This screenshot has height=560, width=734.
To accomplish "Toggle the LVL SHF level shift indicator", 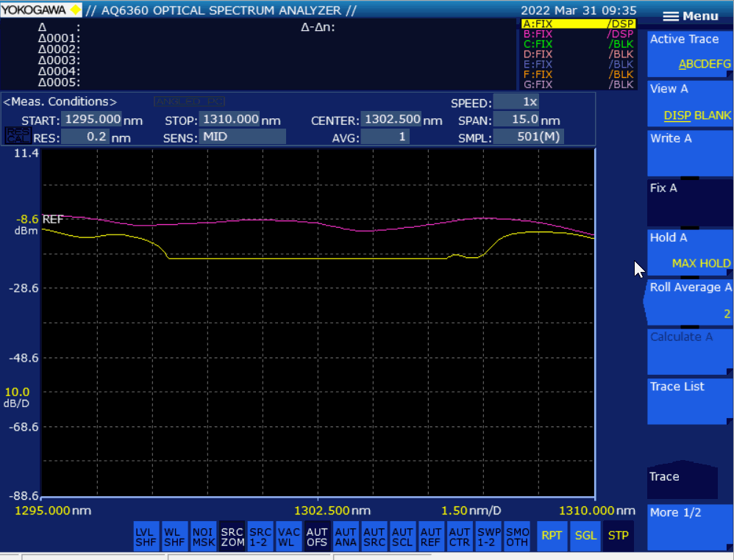I will 146,536.
